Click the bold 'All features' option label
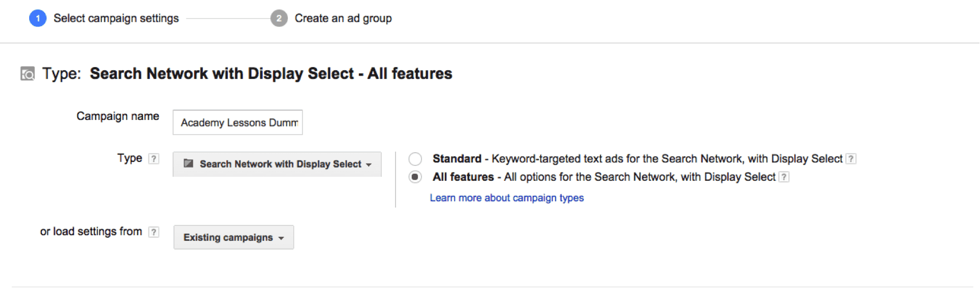The height and width of the screenshot is (290, 980). pyautogui.click(x=463, y=177)
